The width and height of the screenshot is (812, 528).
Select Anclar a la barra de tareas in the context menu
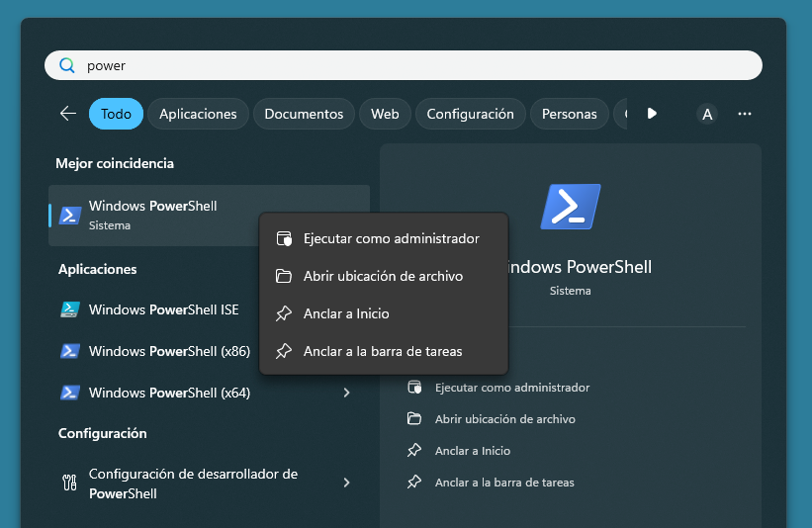(x=384, y=351)
